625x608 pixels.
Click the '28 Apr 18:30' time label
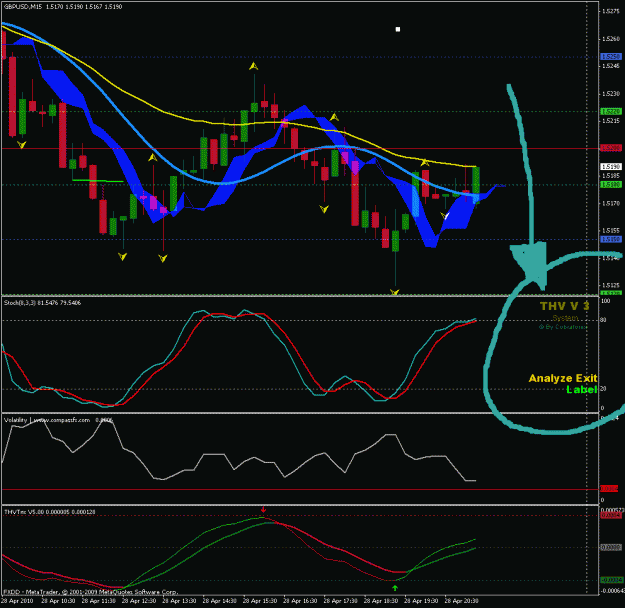point(381,601)
